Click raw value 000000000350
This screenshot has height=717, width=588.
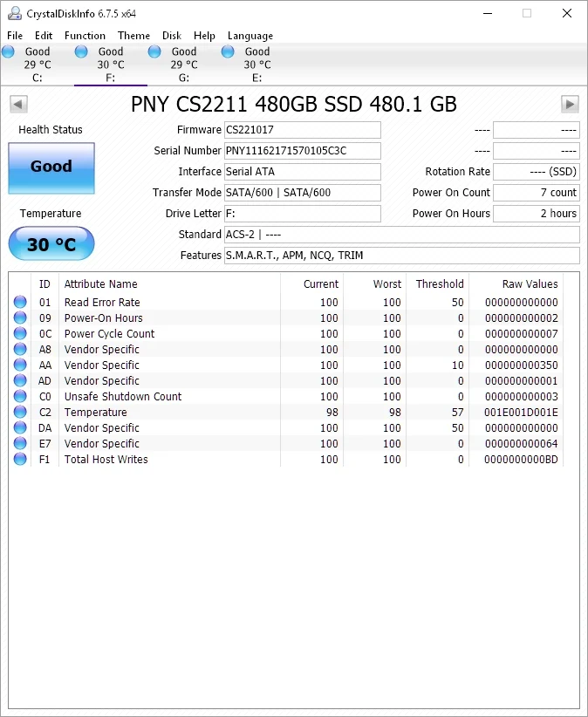pos(521,365)
